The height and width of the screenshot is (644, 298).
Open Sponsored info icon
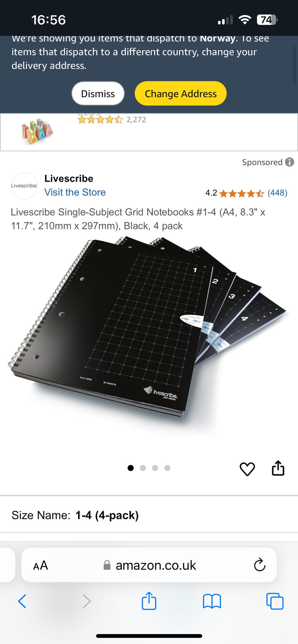pyautogui.click(x=289, y=162)
